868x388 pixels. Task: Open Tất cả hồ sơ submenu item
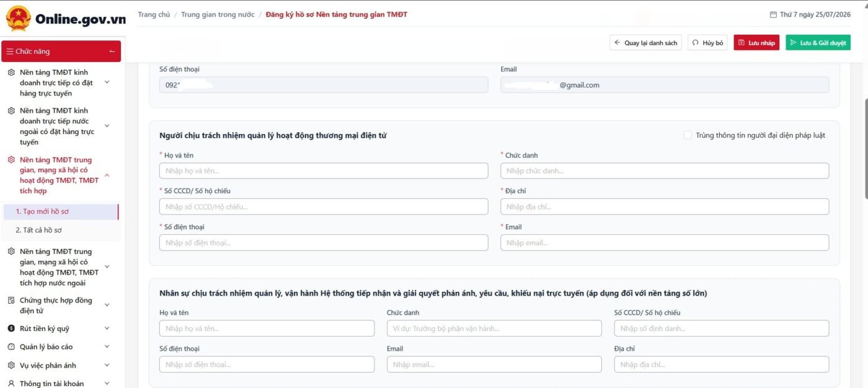pyautogui.click(x=60, y=230)
